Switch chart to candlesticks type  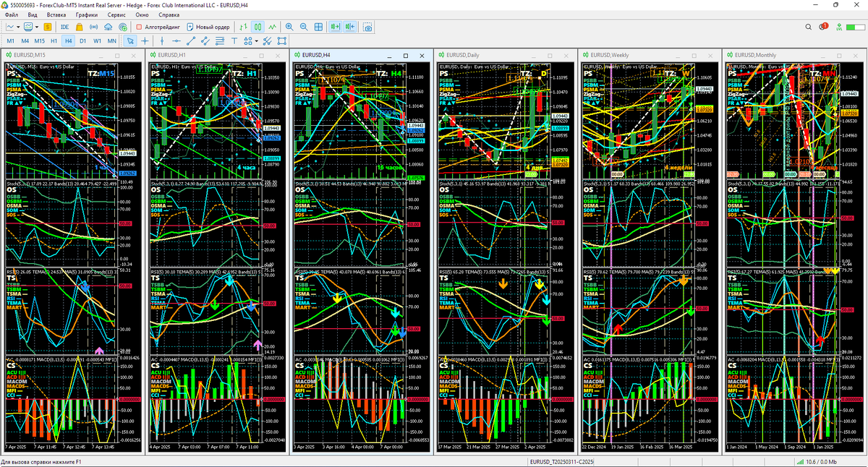[x=258, y=27]
